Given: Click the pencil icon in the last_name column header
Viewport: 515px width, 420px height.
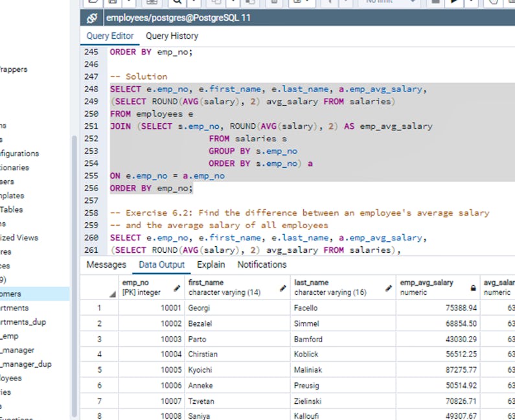Looking at the screenshot, I should point(389,288).
